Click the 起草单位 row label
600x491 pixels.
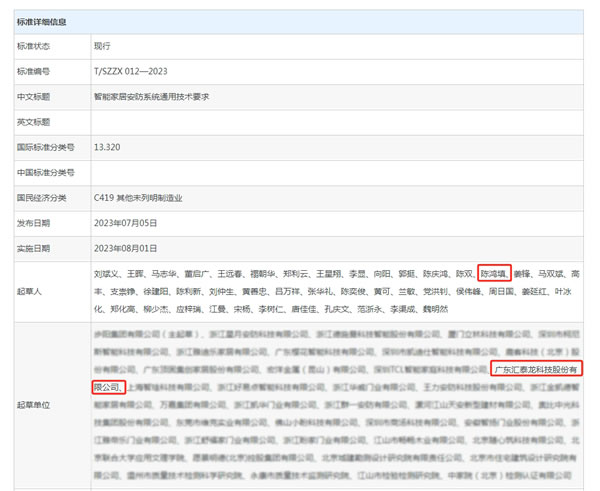[x=33, y=405]
